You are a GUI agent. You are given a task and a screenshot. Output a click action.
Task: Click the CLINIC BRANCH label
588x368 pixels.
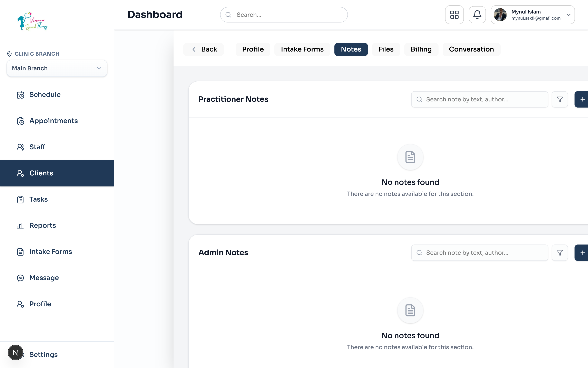37,54
